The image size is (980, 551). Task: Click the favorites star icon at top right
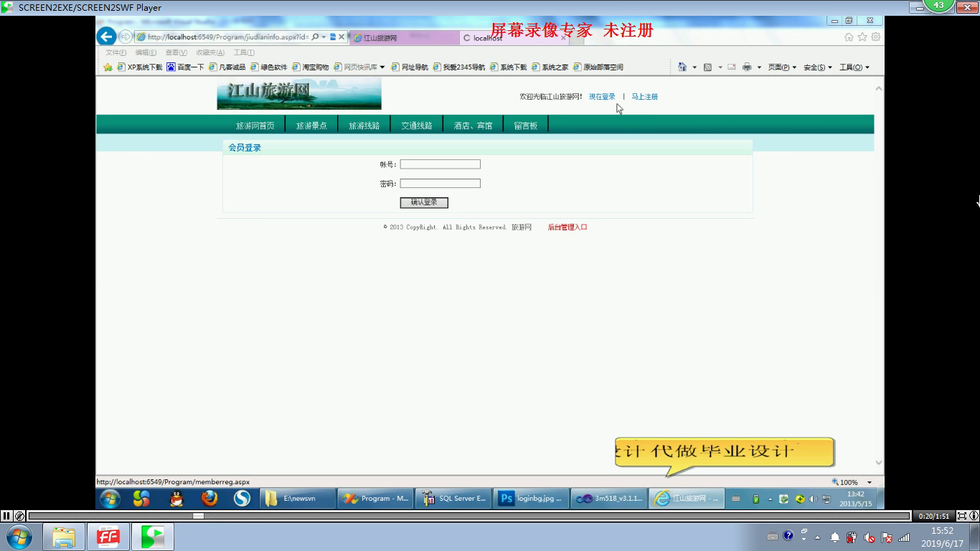click(862, 37)
